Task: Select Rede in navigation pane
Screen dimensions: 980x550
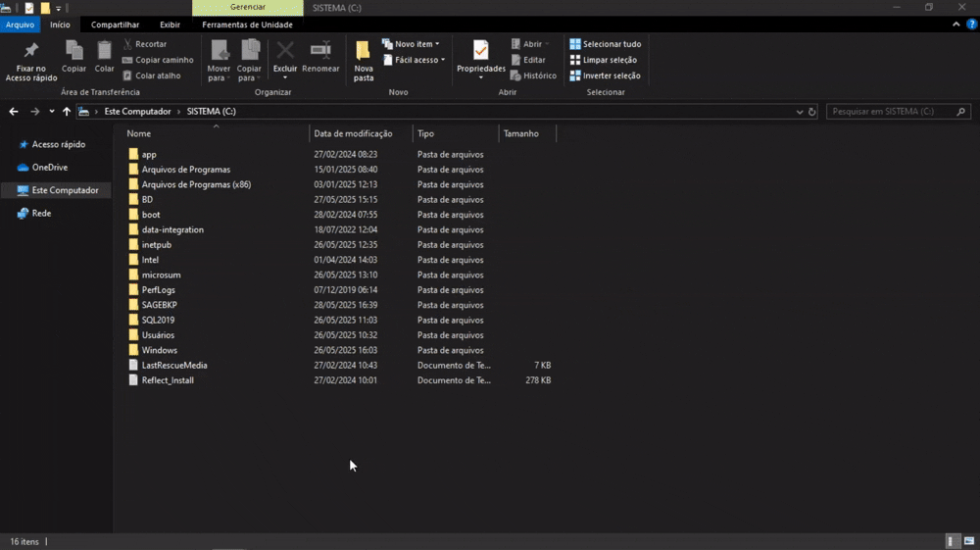Action: (x=41, y=213)
